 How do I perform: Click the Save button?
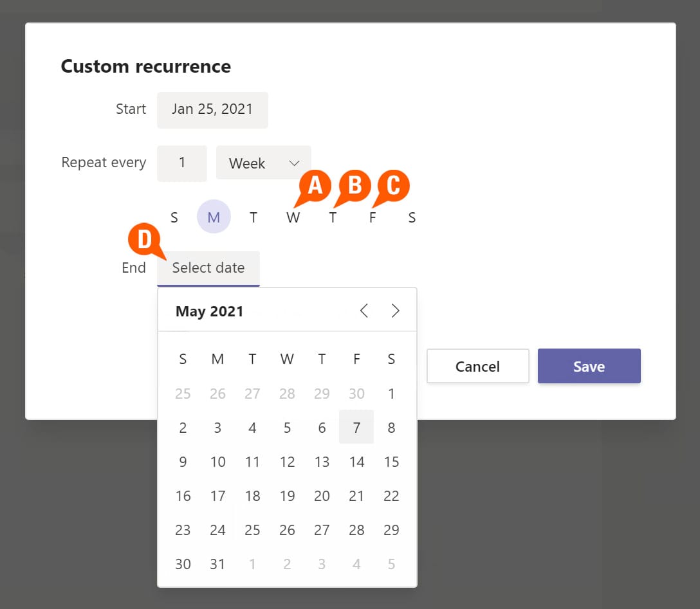589,366
